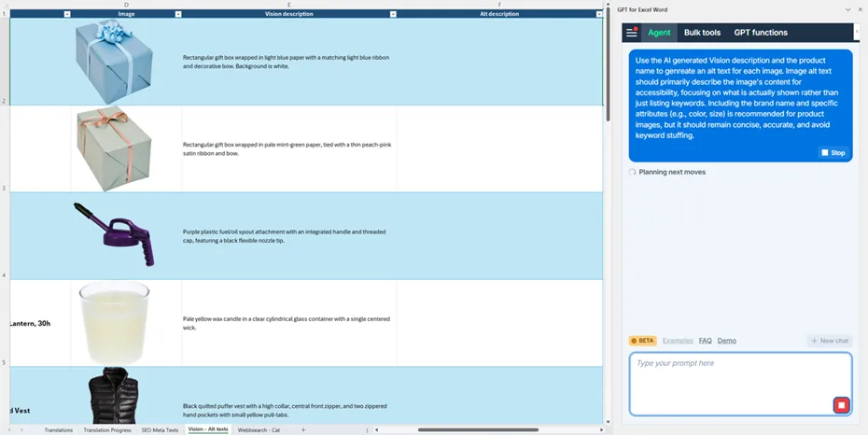This screenshot has width=868, height=435.
Task: Select the empty Alt description cell in row 3
Action: (x=500, y=148)
